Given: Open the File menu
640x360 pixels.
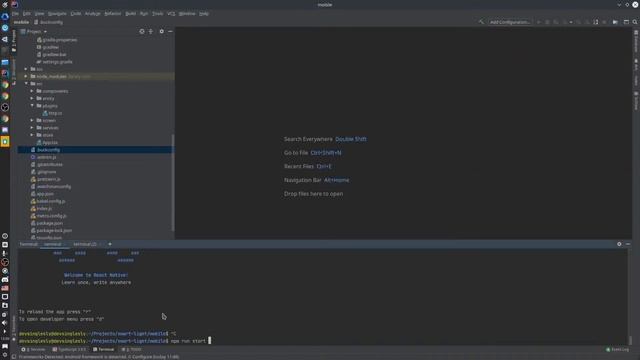Looking at the screenshot, I should click(x=15, y=13).
